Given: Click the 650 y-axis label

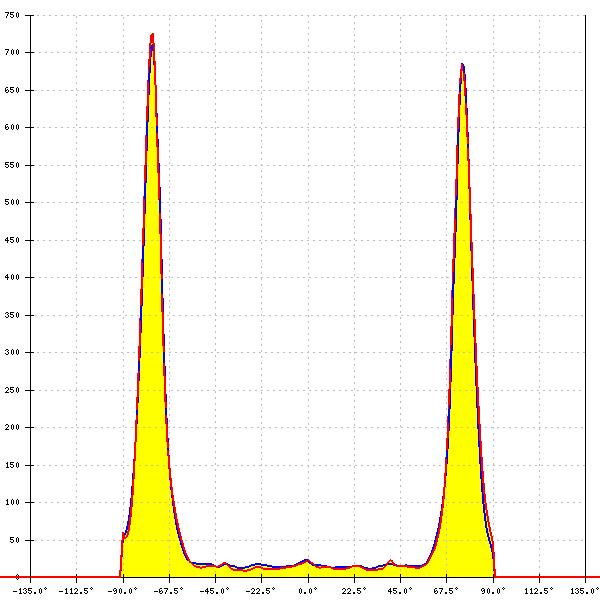Looking at the screenshot, I should pyautogui.click(x=12, y=90).
